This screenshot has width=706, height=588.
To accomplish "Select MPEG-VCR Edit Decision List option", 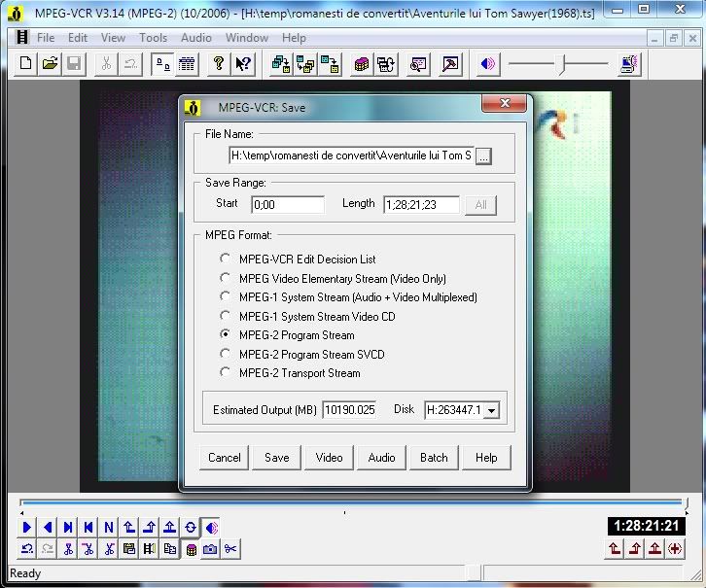I will (227, 259).
